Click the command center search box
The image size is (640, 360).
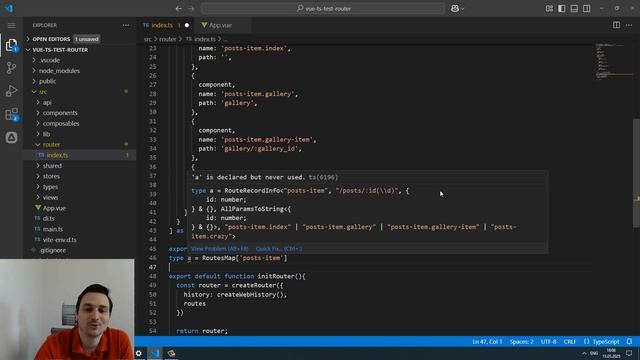[323, 9]
